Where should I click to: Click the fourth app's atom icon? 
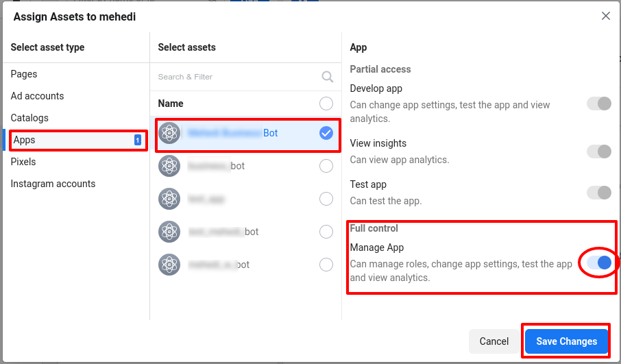169,232
